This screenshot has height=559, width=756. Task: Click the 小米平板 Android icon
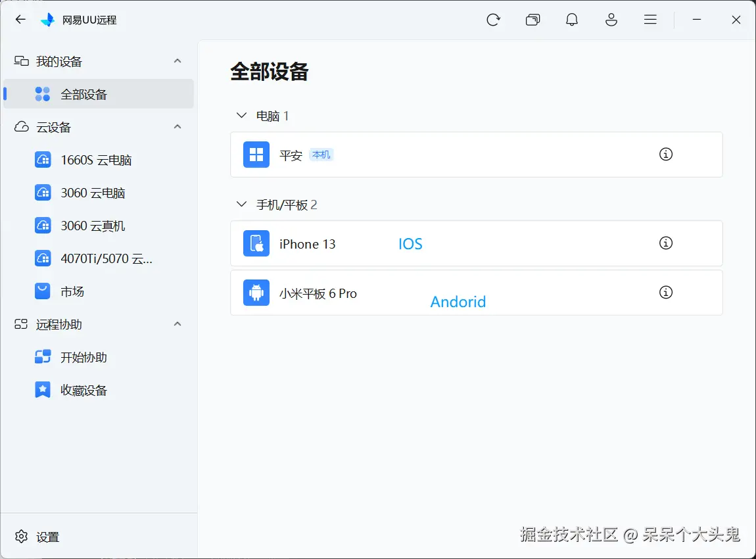coord(256,293)
